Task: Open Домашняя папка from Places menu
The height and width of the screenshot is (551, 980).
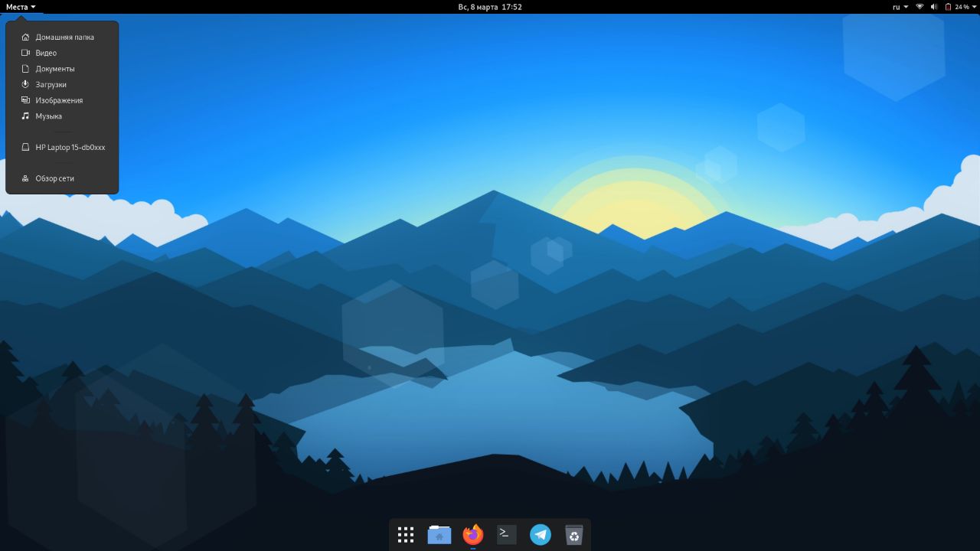Action: 62,37
